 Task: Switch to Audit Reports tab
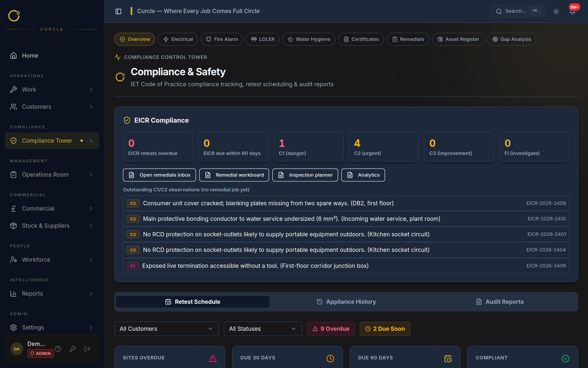point(500,302)
